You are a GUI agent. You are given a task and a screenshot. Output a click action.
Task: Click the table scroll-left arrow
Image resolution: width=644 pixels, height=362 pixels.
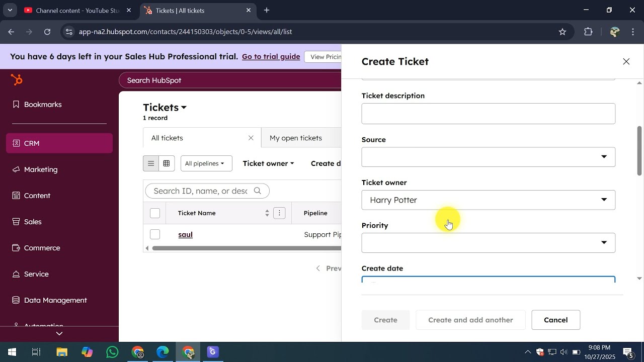[147, 248]
